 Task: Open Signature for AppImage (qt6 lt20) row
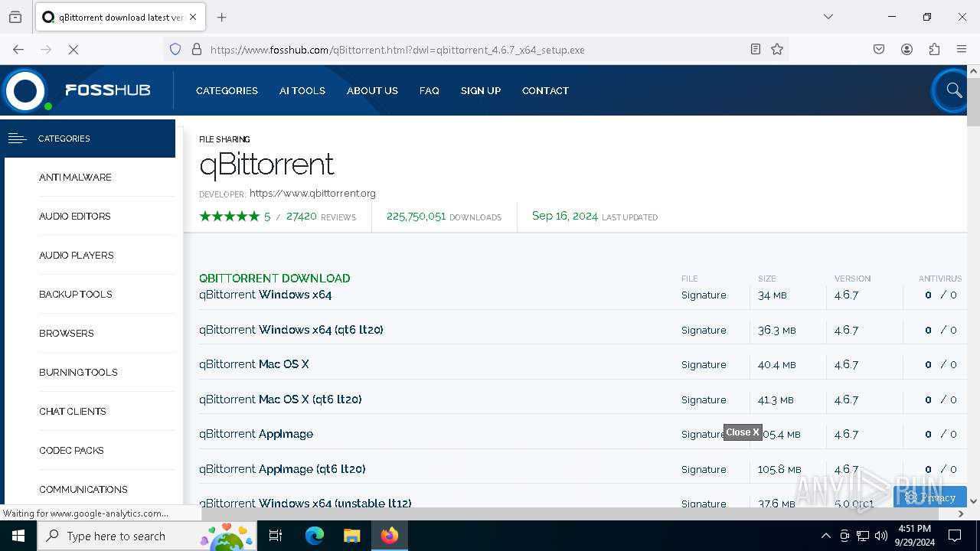coord(704,469)
